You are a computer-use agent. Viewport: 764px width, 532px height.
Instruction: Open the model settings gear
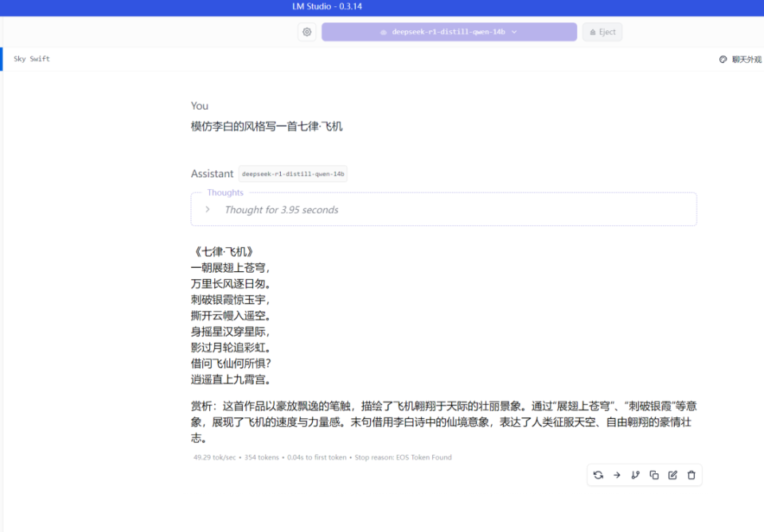point(307,32)
